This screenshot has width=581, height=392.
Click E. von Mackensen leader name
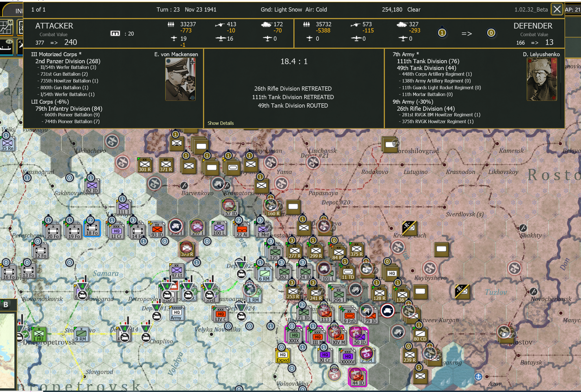tap(176, 54)
